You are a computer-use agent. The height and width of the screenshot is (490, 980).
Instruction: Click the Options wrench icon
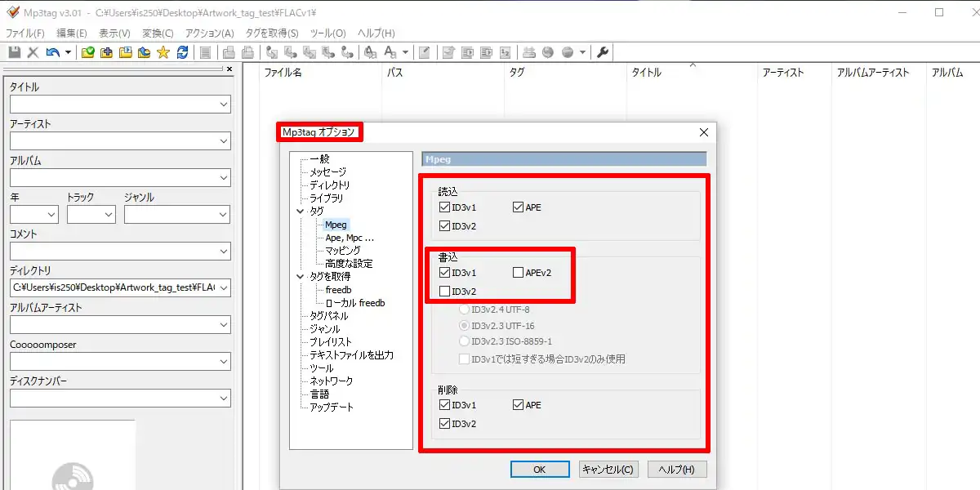click(x=601, y=52)
